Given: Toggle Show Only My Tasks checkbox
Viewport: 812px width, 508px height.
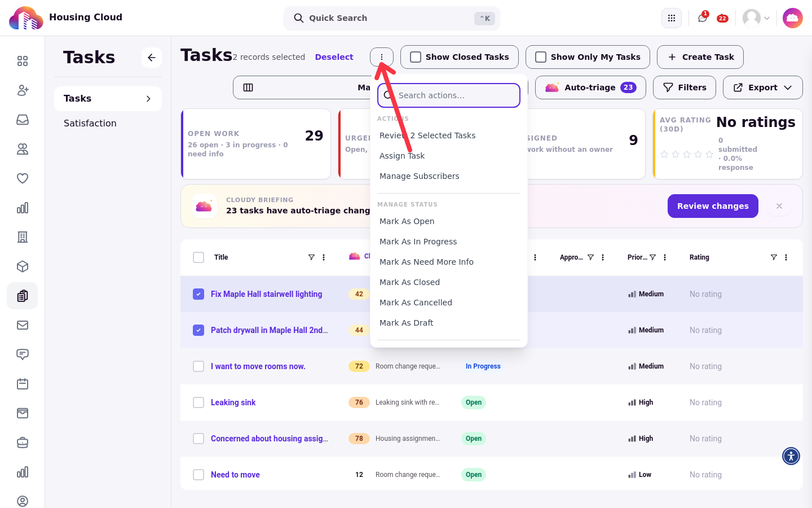Looking at the screenshot, I should point(541,57).
